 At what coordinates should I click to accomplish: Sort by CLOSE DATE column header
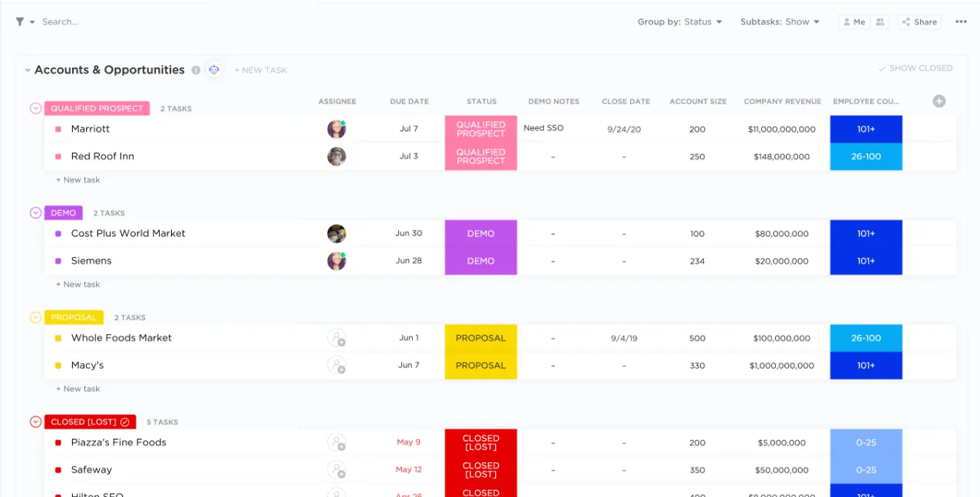pyautogui.click(x=625, y=101)
